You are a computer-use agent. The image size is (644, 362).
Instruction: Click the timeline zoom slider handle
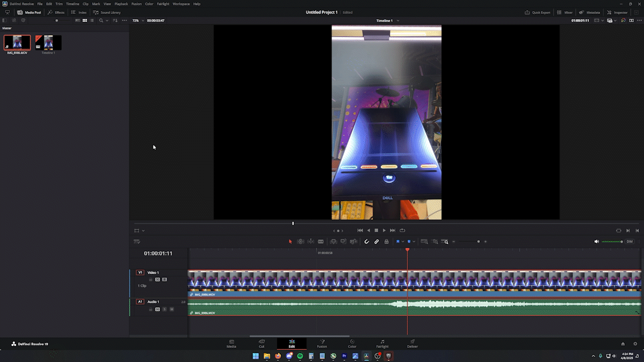pos(478,241)
